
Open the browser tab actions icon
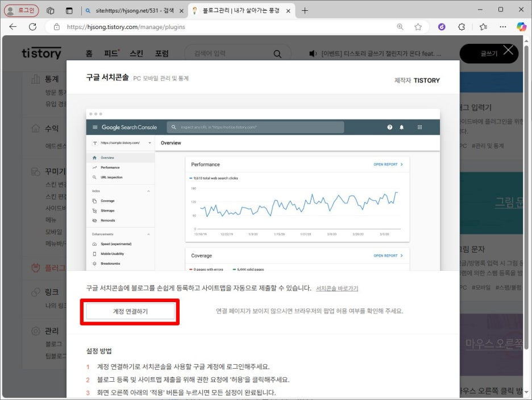[50, 10]
